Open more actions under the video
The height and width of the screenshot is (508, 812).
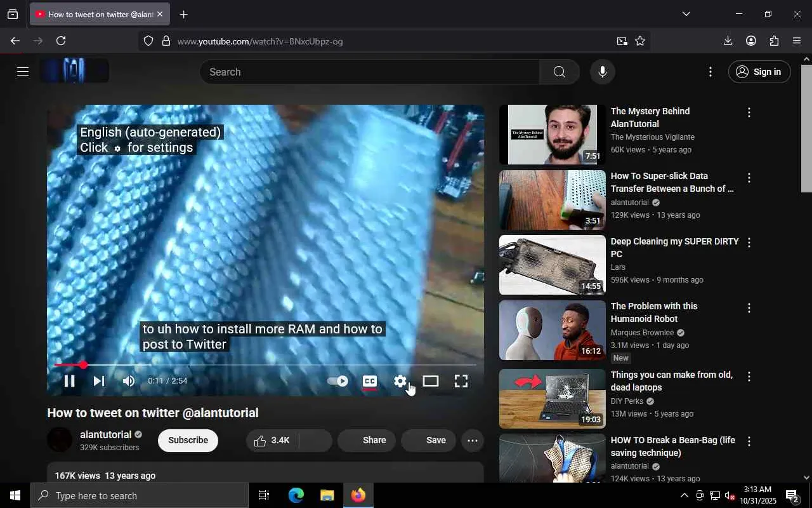pos(473,440)
